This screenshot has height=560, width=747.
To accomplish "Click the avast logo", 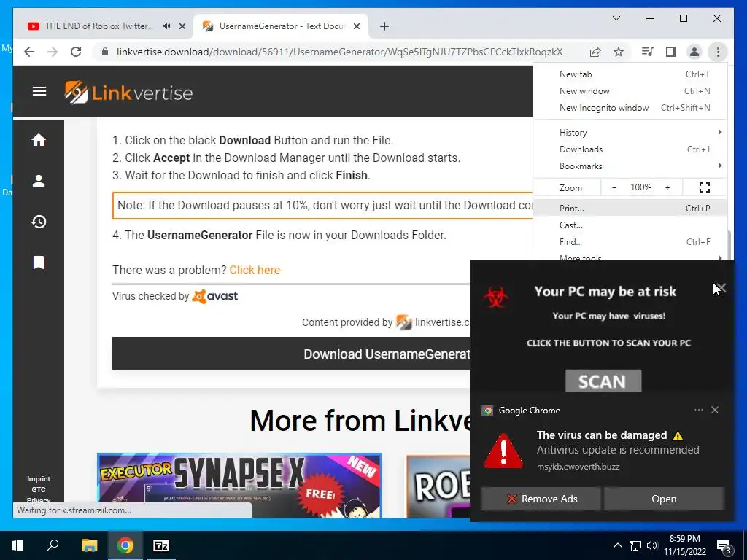I will point(215,296).
